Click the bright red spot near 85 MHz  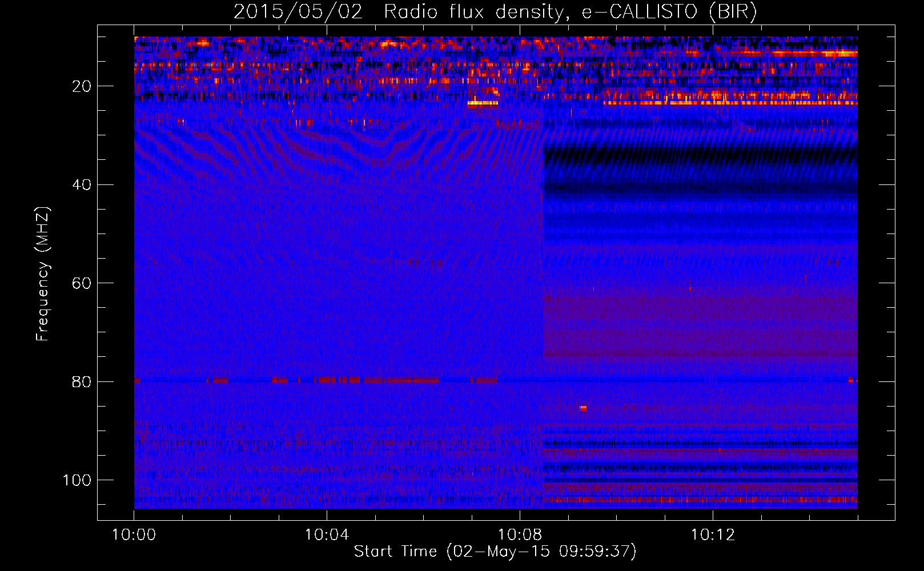coord(583,408)
